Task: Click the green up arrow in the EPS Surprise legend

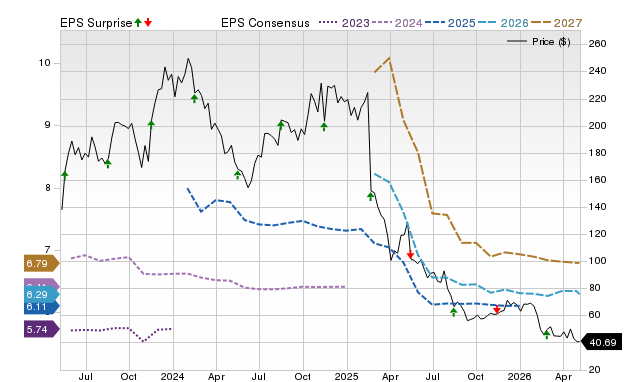Action: tap(138, 22)
